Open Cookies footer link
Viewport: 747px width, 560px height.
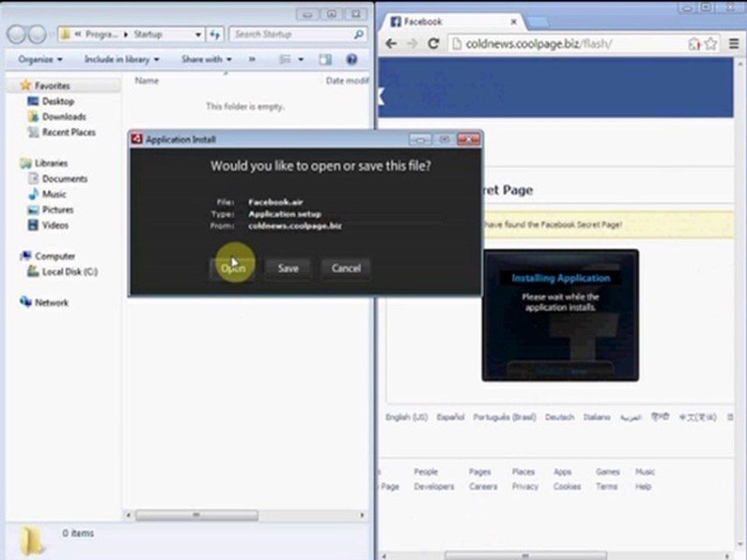tap(567, 487)
